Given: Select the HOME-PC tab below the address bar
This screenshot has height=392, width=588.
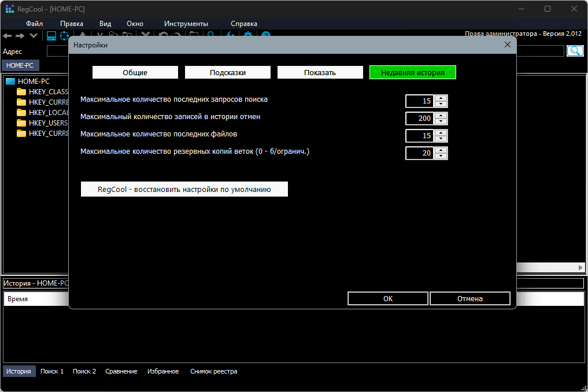Looking at the screenshot, I should tap(20, 65).
